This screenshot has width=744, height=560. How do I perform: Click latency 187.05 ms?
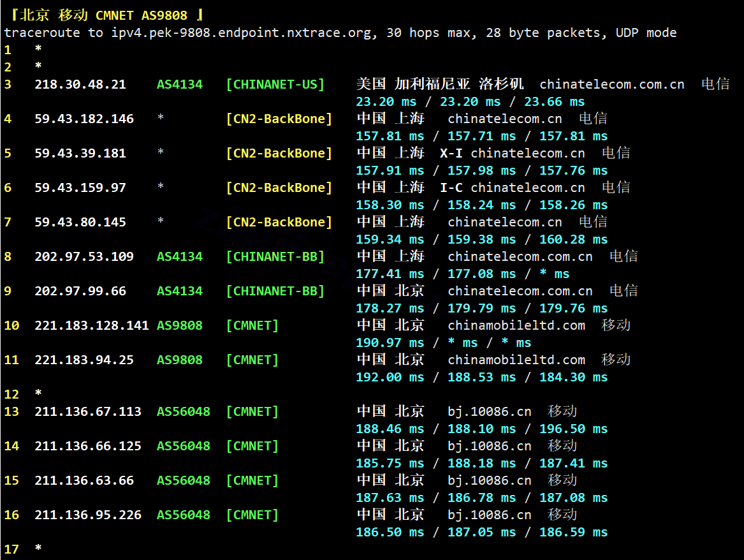point(481,533)
